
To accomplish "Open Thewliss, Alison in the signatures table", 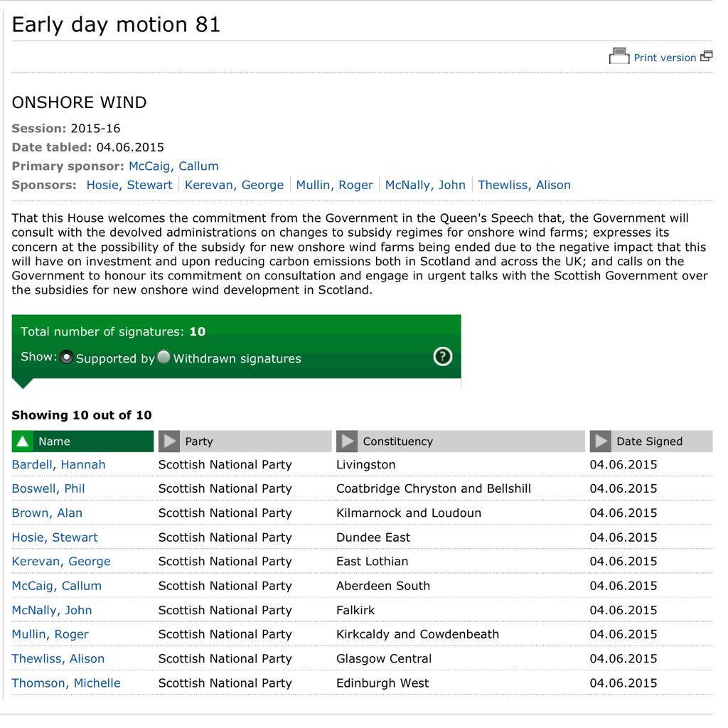I will point(58,659).
